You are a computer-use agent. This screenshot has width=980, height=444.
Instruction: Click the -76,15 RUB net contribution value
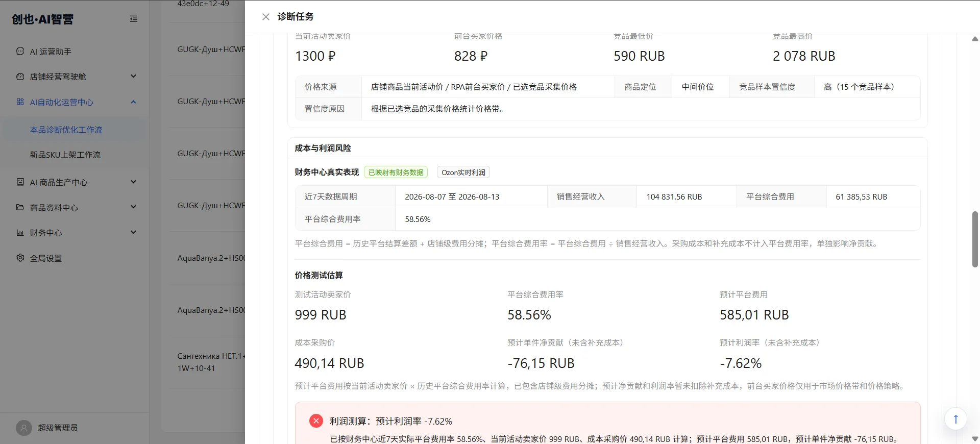[x=541, y=363]
